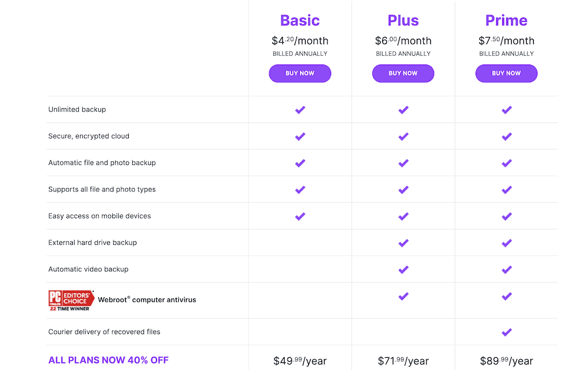Click BUY NOW under the Prime plan

(x=506, y=73)
